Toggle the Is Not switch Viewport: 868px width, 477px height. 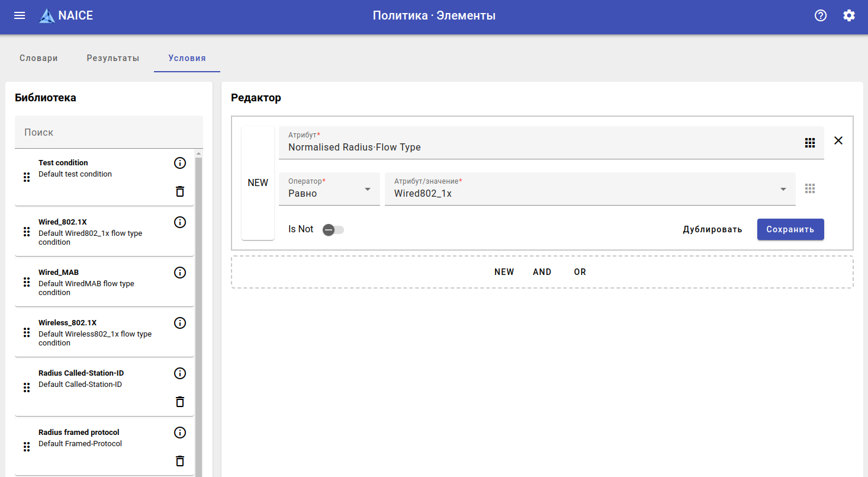click(333, 230)
